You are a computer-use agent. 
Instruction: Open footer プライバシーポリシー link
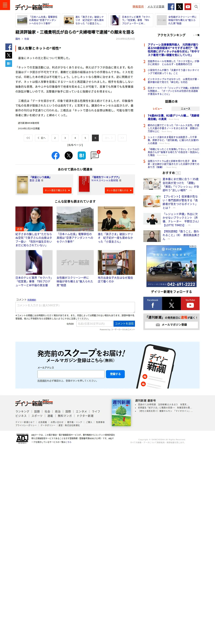pyautogui.click(x=26, y=425)
